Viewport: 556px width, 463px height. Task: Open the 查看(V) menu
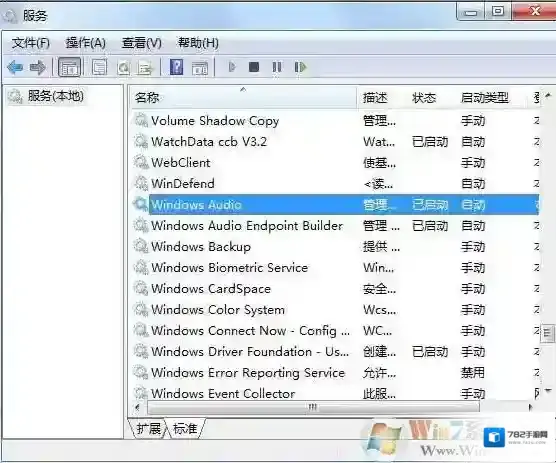141,43
